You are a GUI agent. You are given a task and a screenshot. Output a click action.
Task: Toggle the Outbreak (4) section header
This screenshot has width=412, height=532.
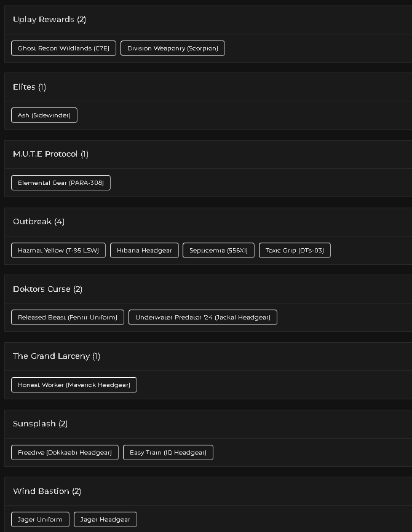(208, 222)
